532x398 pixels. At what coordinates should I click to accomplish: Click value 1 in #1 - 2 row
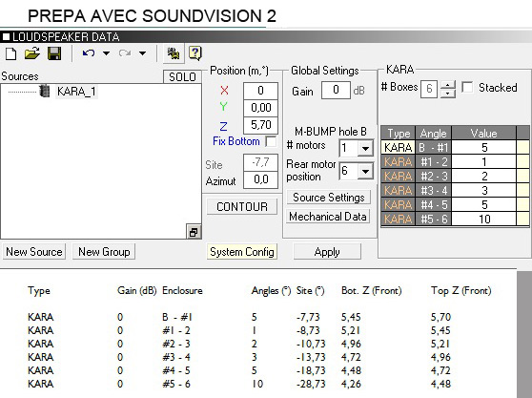click(x=483, y=161)
